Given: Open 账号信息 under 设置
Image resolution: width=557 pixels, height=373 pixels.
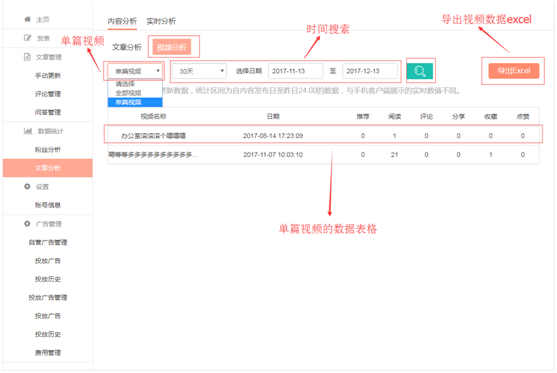Looking at the screenshot, I should [48, 205].
